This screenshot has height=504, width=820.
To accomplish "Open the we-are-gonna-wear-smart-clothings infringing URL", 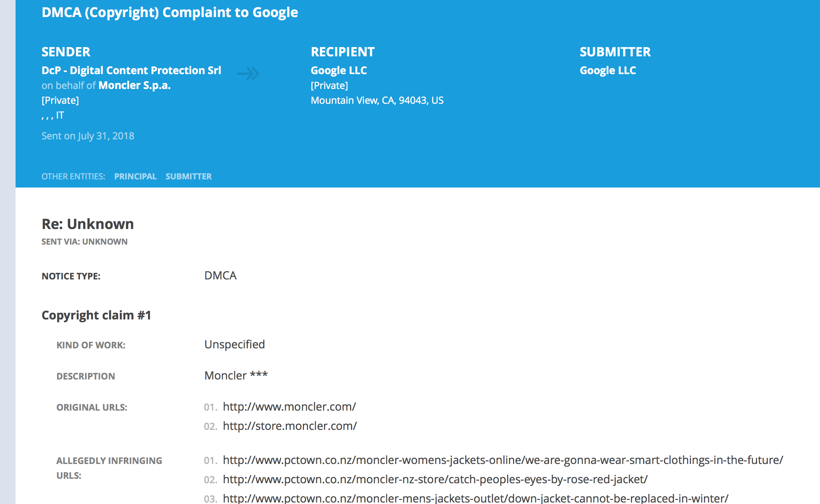I will click(503, 460).
